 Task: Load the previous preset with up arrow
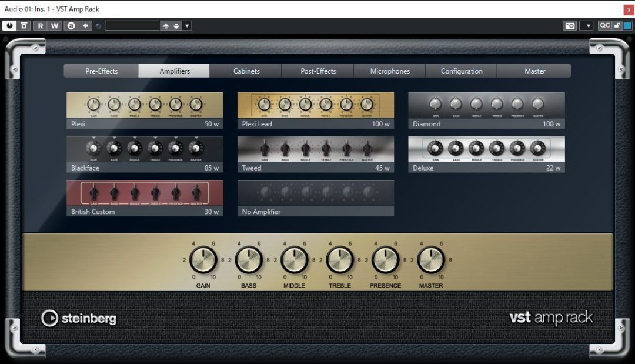pyautogui.click(x=166, y=26)
